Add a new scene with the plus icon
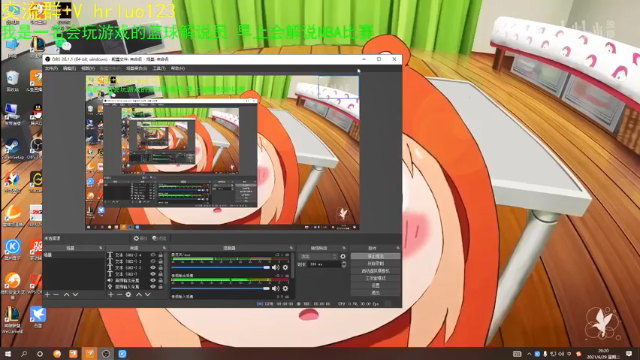The height and width of the screenshot is (360, 640). click(x=47, y=294)
